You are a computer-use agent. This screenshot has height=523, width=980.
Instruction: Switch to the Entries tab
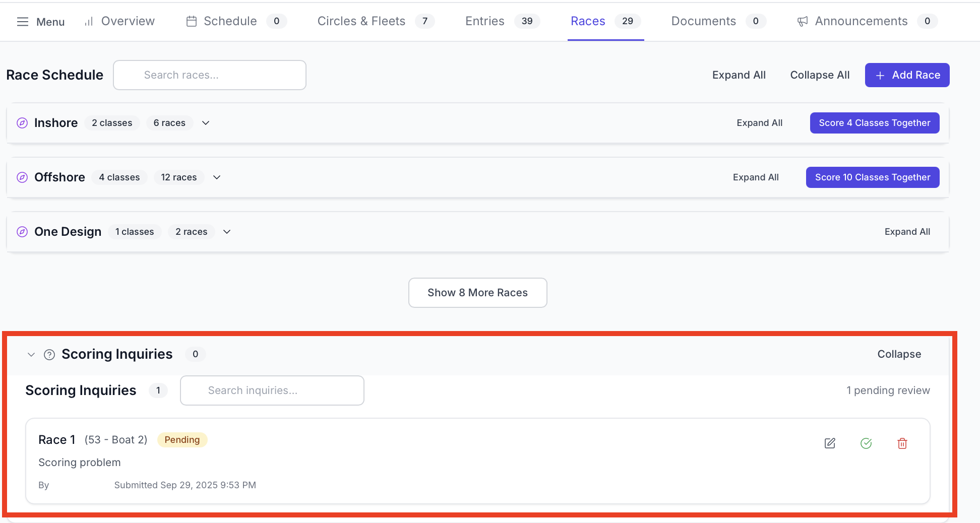[484, 21]
